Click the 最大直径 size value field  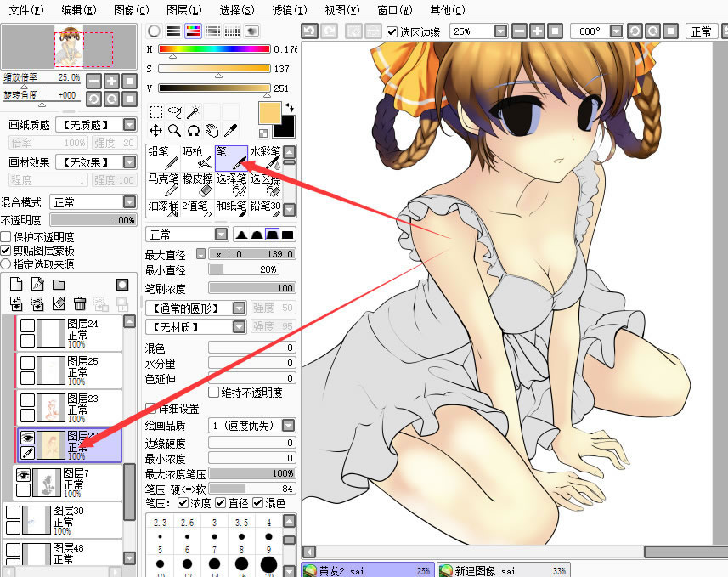(x=252, y=254)
